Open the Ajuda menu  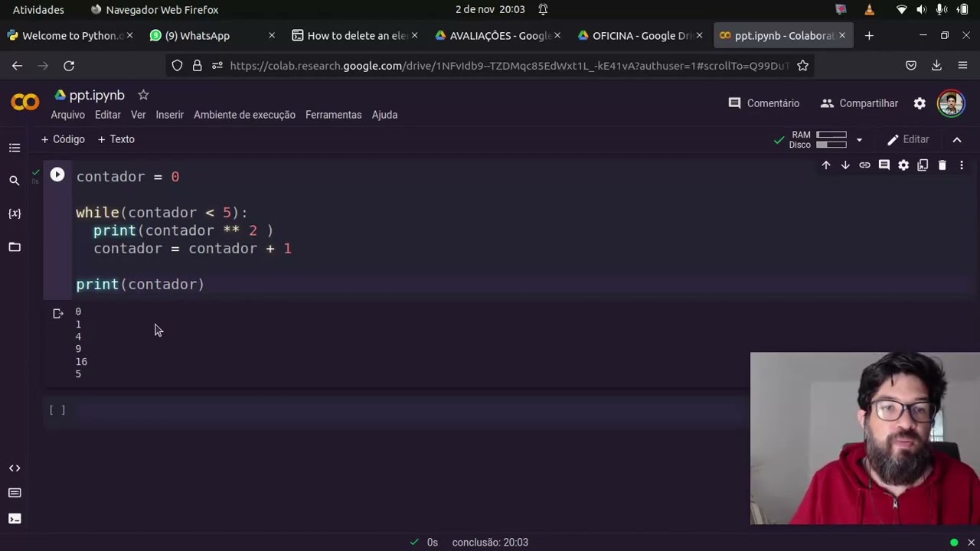(x=384, y=115)
